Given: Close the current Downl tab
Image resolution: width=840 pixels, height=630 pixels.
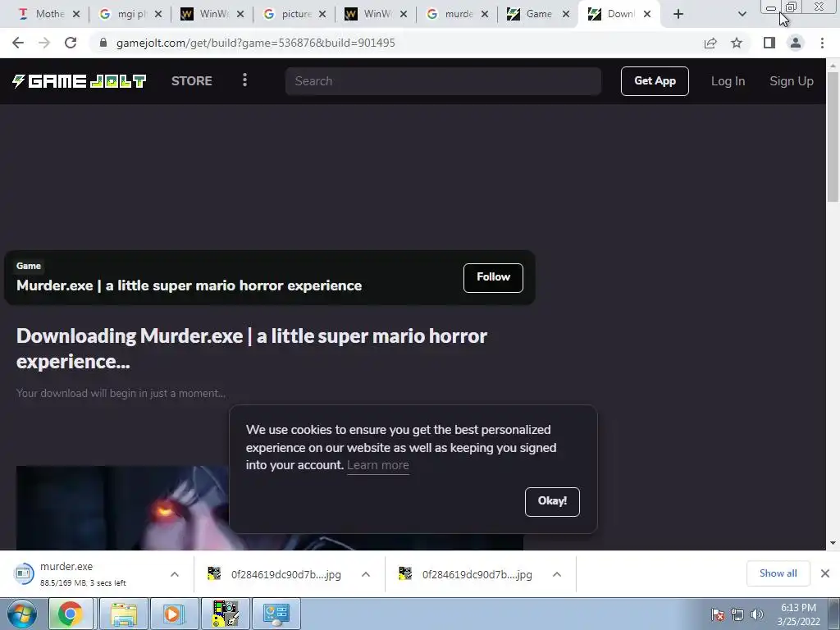Looking at the screenshot, I should [x=647, y=14].
